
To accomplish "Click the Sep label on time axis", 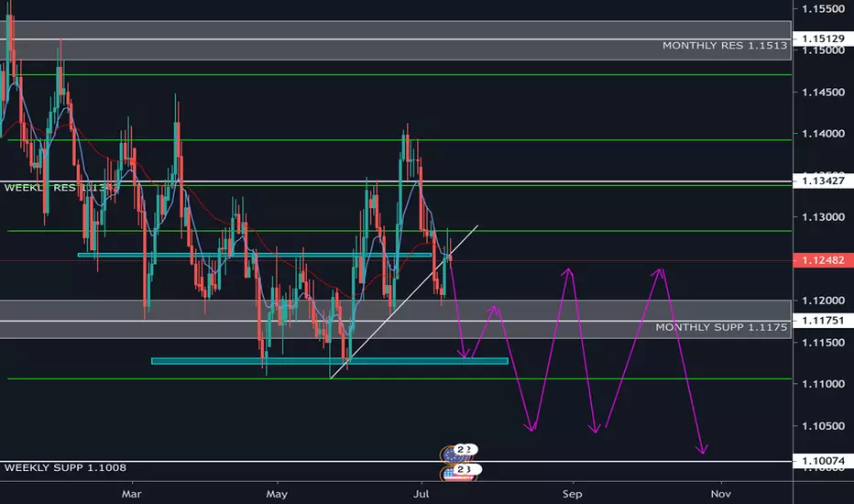I will click(x=573, y=494).
